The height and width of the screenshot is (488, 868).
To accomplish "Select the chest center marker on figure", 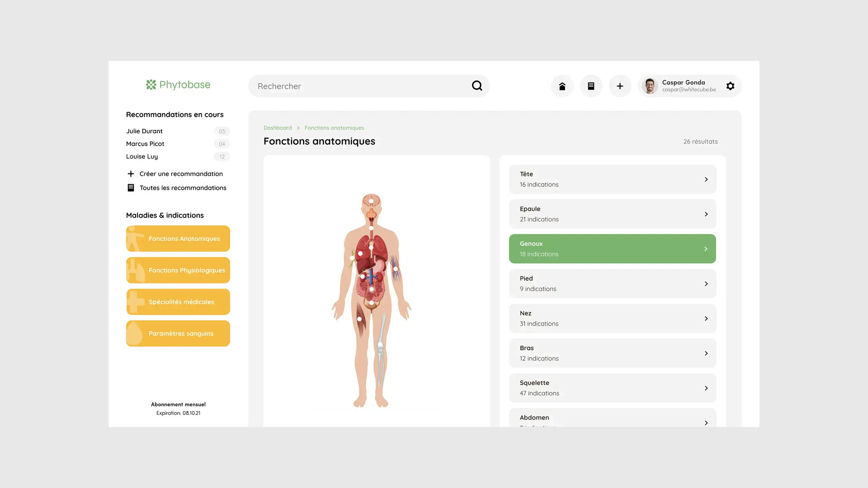I will tap(371, 248).
